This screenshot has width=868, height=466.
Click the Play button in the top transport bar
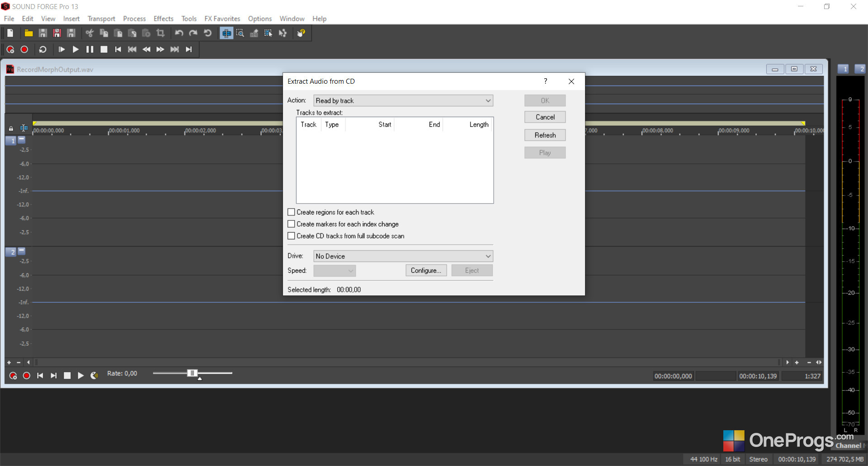(x=75, y=49)
